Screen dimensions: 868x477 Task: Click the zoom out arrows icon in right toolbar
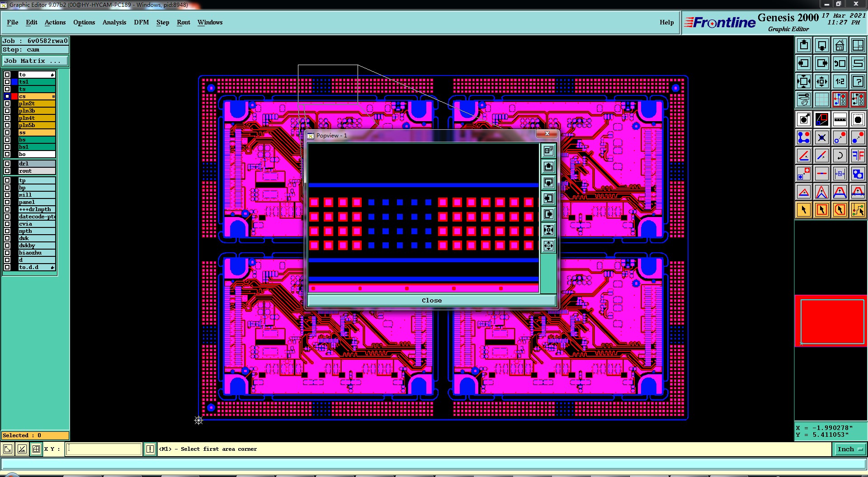[804, 81]
